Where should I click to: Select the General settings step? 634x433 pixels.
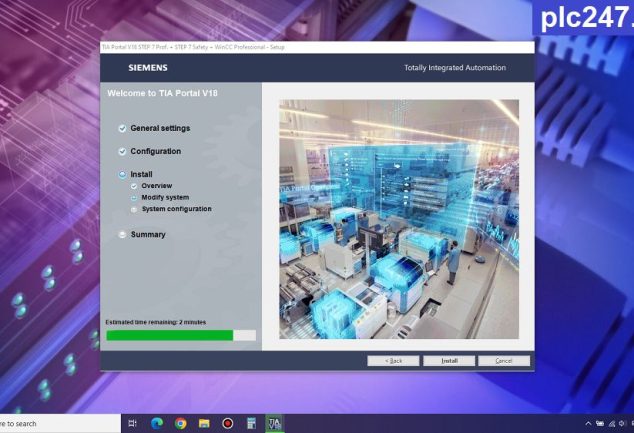[x=160, y=128]
